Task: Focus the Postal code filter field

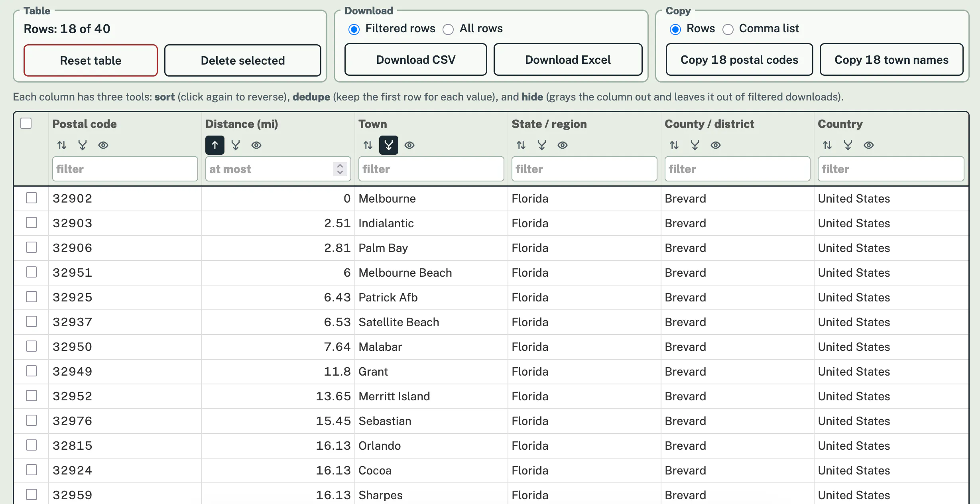Action: (125, 169)
